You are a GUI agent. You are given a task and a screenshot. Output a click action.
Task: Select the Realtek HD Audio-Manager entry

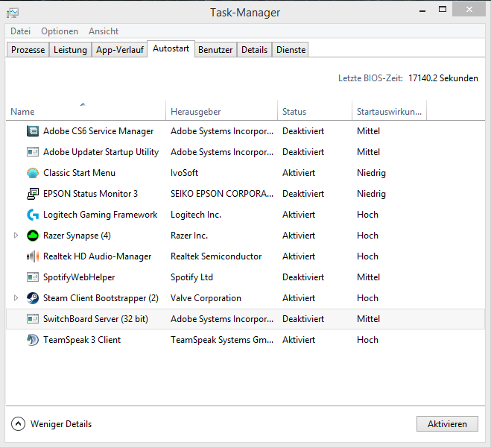(x=97, y=256)
